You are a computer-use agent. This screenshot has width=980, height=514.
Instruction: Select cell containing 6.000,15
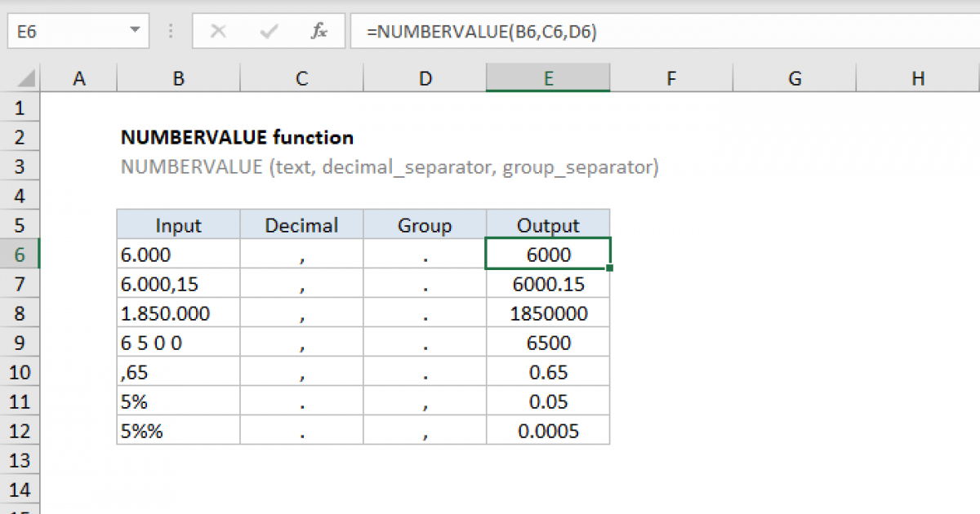coord(178,284)
